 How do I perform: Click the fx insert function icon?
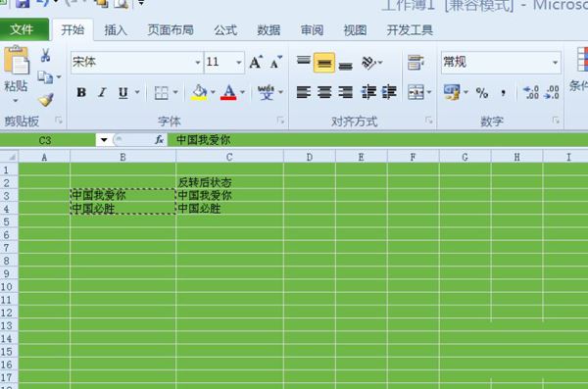click(x=159, y=140)
